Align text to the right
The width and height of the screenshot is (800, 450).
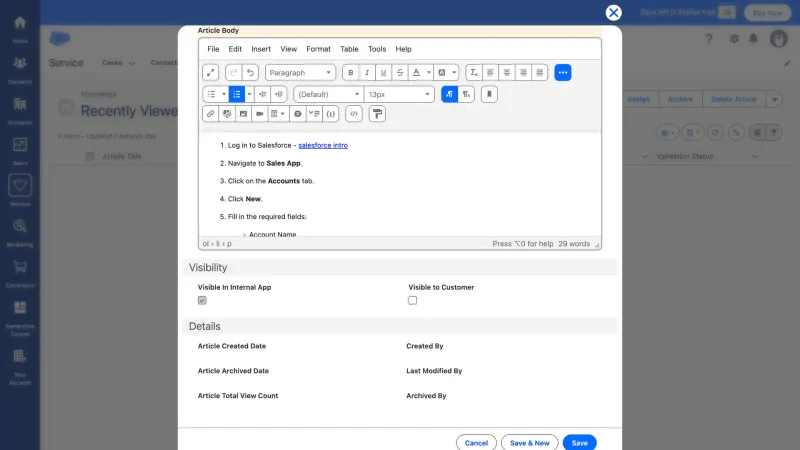523,72
